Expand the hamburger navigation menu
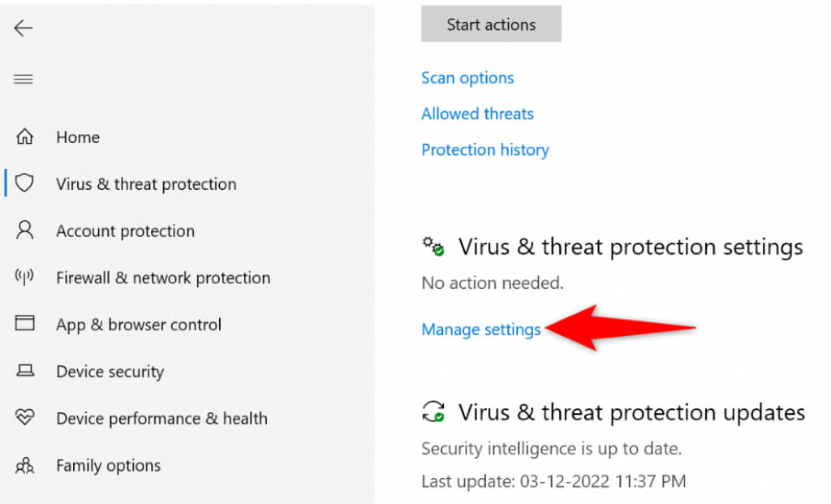Image resolution: width=831 pixels, height=504 pixels. tap(24, 80)
